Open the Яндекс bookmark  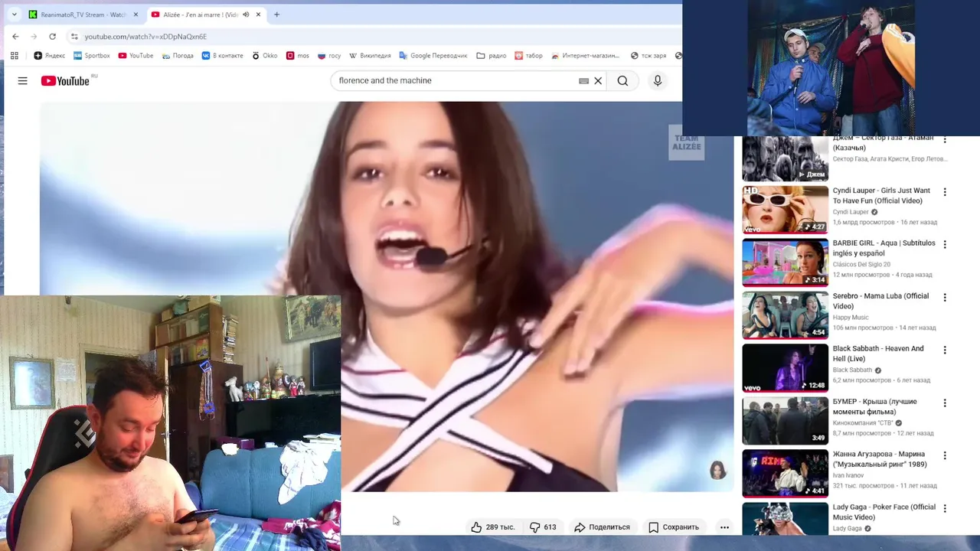point(50,55)
